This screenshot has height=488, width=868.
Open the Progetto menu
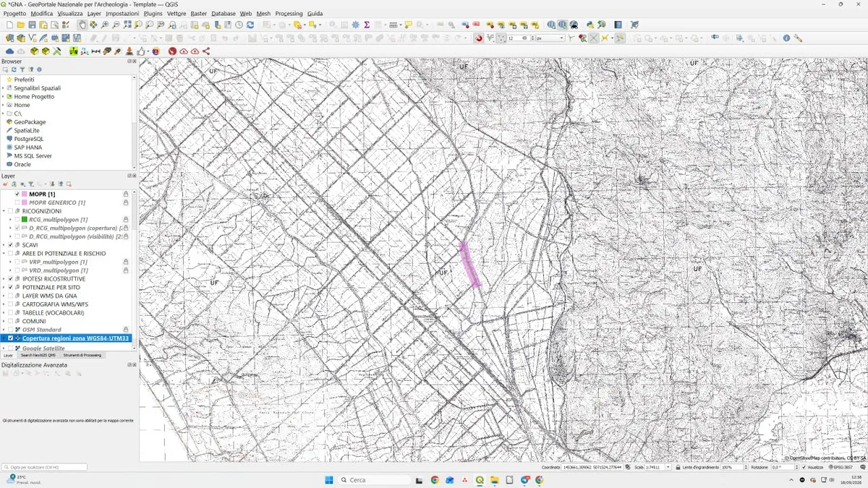tap(14, 14)
